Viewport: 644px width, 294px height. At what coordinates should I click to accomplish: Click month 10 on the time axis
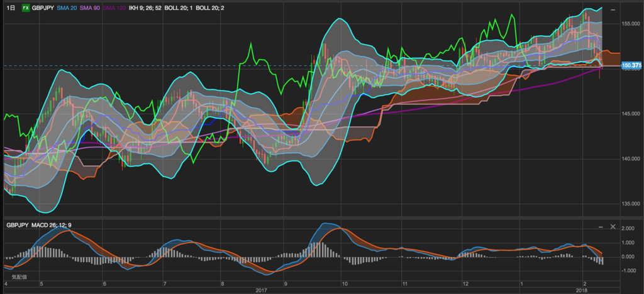tap(345, 284)
